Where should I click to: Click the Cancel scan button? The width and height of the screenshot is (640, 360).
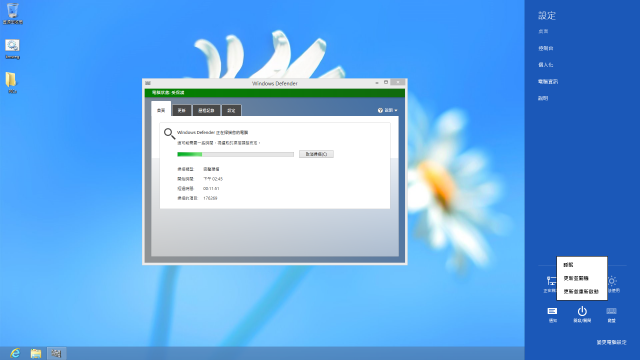(316, 154)
